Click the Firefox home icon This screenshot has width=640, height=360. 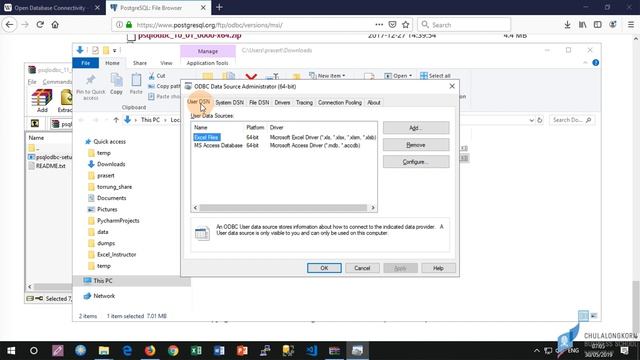coord(55,24)
